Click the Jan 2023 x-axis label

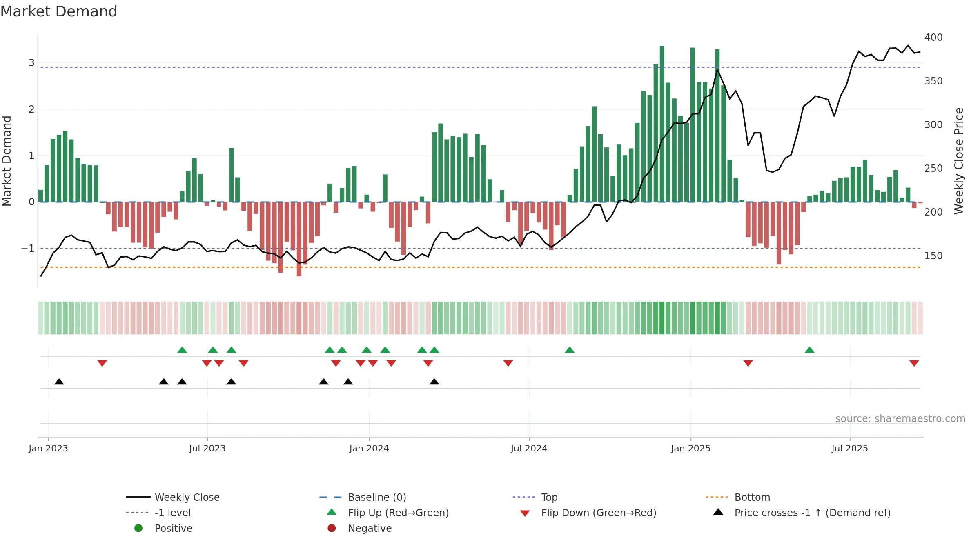pos(48,448)
